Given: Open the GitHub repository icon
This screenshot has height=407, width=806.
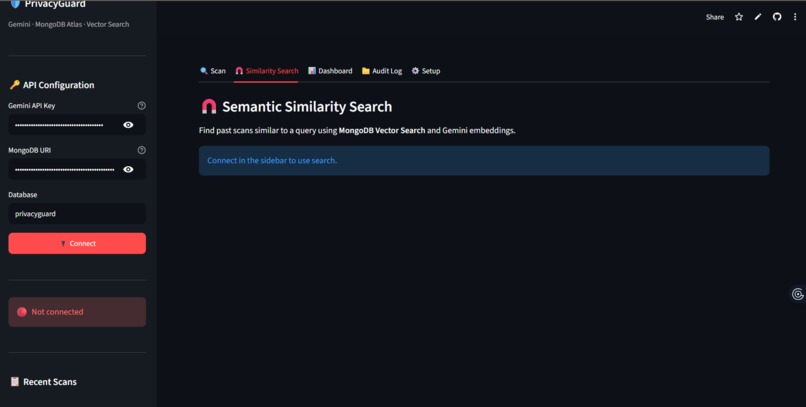Looking at the screenshot, I should (x=777, y=17).
